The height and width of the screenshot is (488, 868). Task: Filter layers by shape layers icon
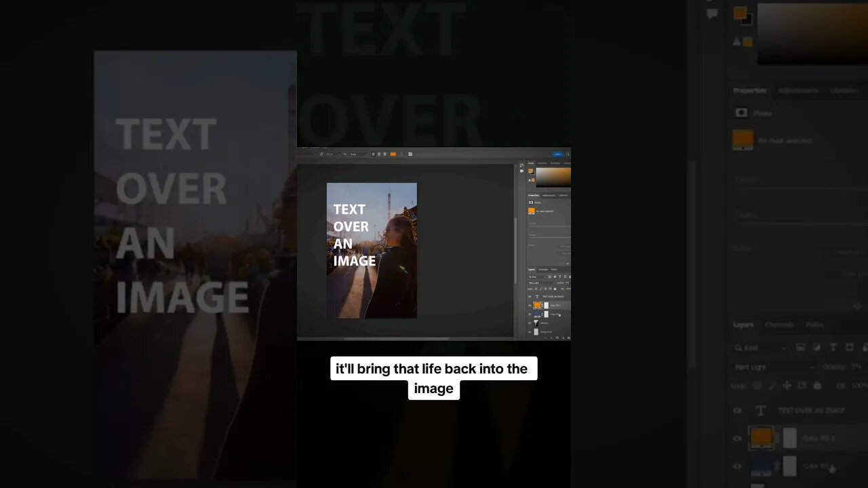(565, 277)
